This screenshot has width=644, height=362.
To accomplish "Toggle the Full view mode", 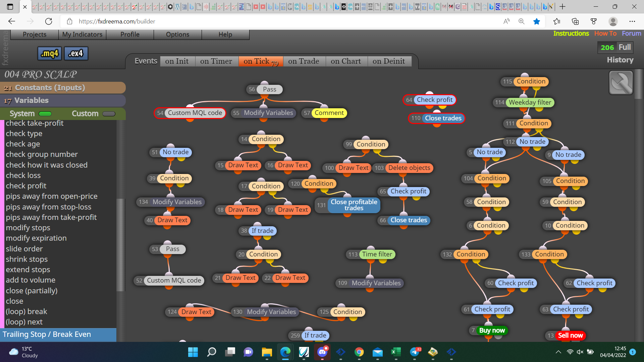I will click(x=625, y=47).
